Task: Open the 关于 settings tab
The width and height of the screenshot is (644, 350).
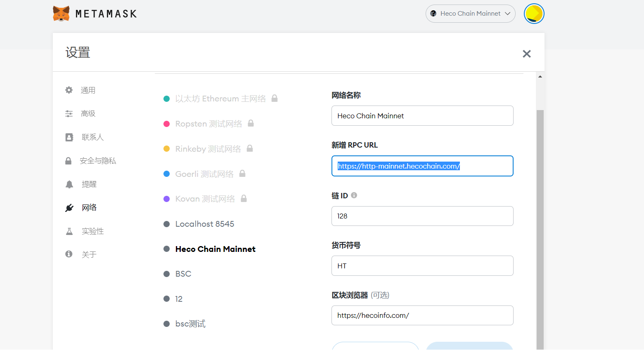Action: click(x=89, y=255)
